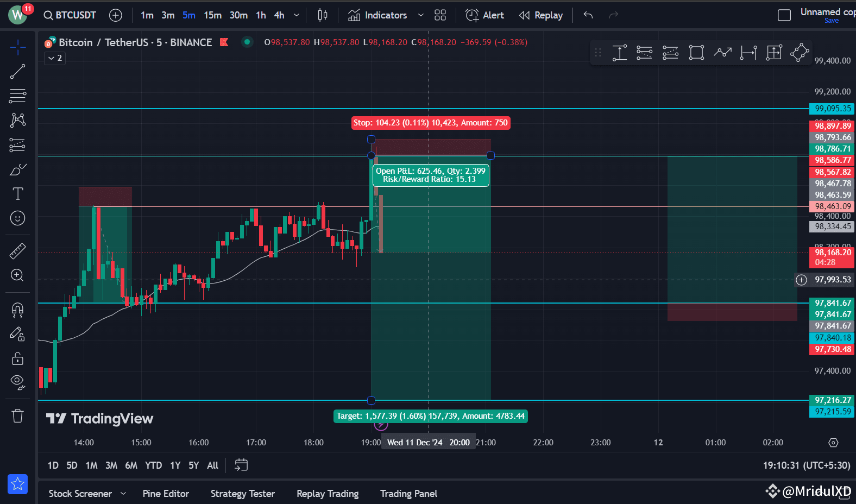Expand the indicator templates dropdown arrow
Image resolution: width=856 pixels, height=504 pixels.
420,15
